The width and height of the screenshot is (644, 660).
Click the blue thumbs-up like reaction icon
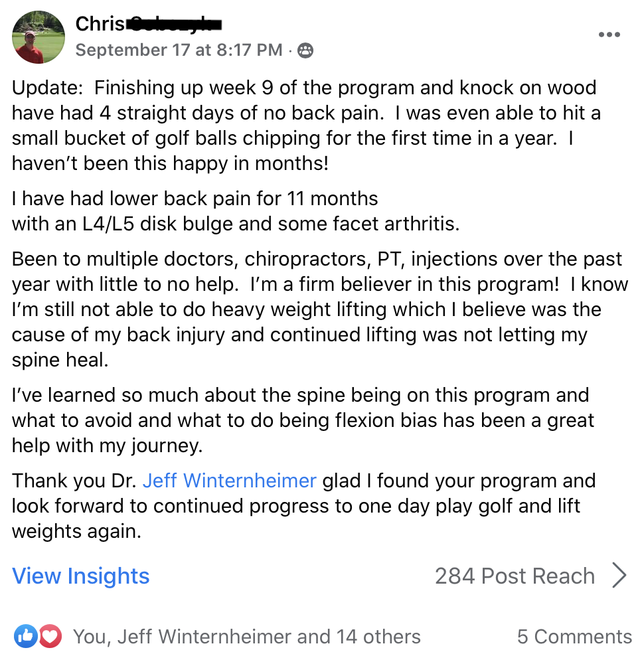26,635
